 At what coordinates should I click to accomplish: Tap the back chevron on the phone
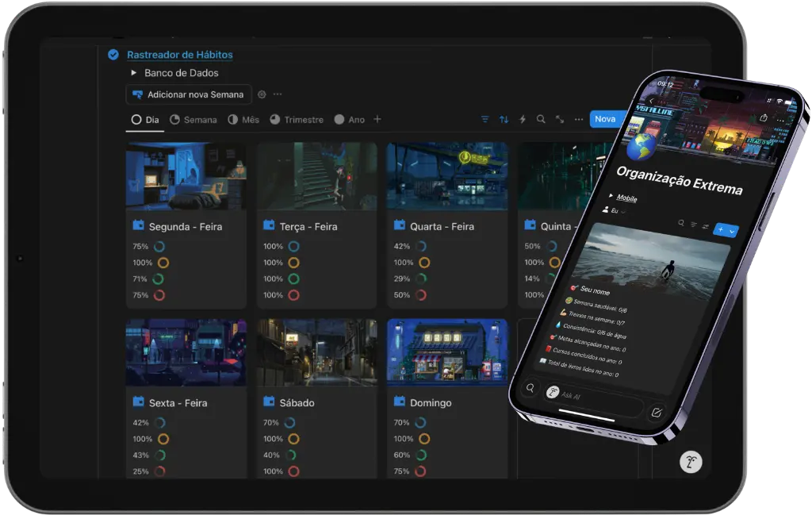pos(652,101)
